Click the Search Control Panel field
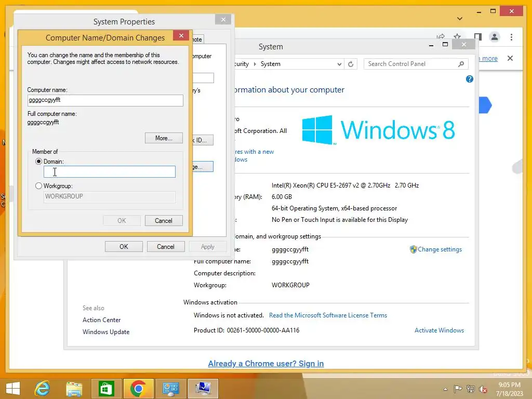This screenshot has width=532, height=399. tap(410, 64)
